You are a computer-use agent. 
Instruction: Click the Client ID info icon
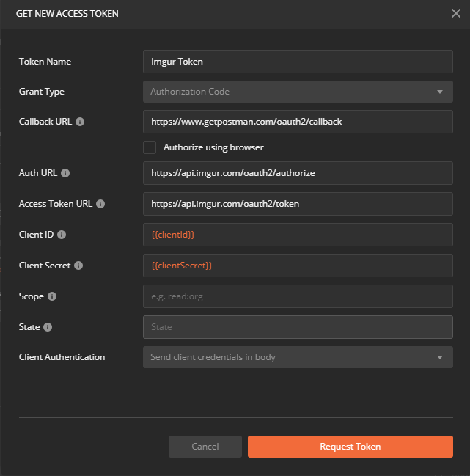[x=62, y=235]
